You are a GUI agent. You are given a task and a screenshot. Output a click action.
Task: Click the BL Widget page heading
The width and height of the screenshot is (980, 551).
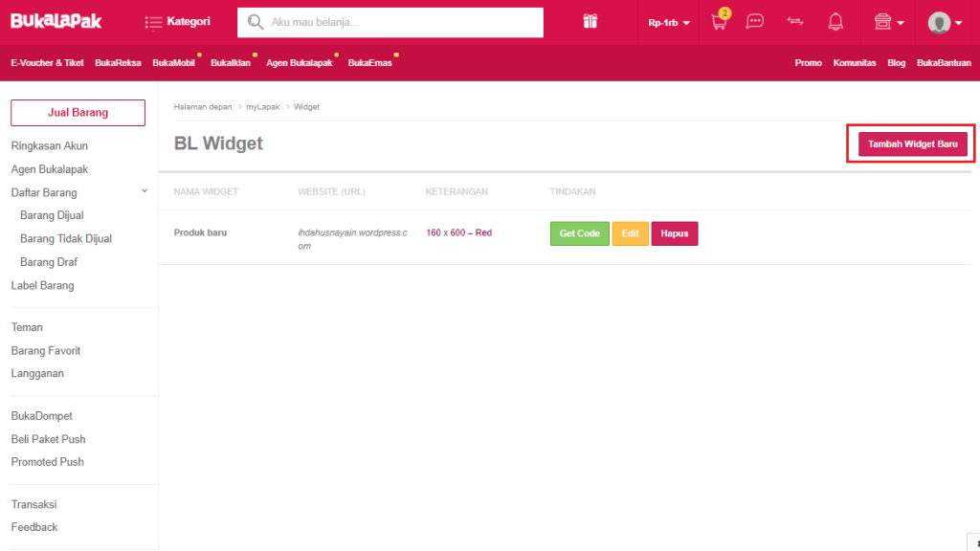coord(218,143)
